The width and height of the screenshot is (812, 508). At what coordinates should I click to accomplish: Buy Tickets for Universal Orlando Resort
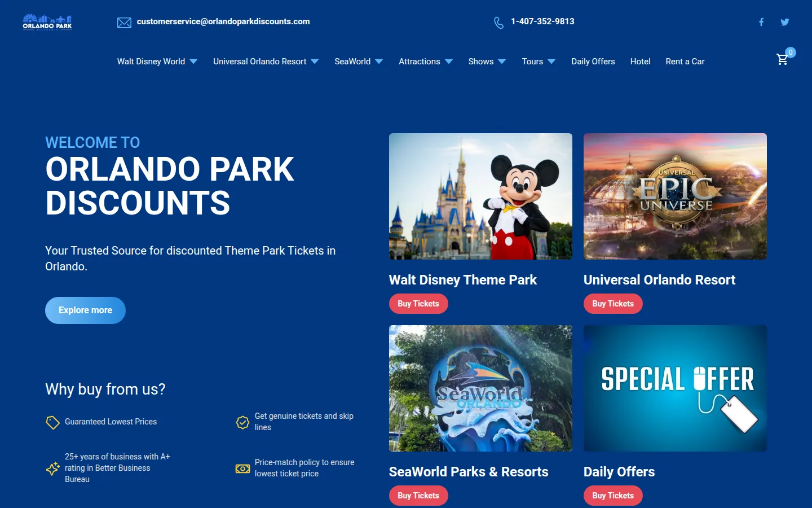pyautogui.click(x=613, y=304)
